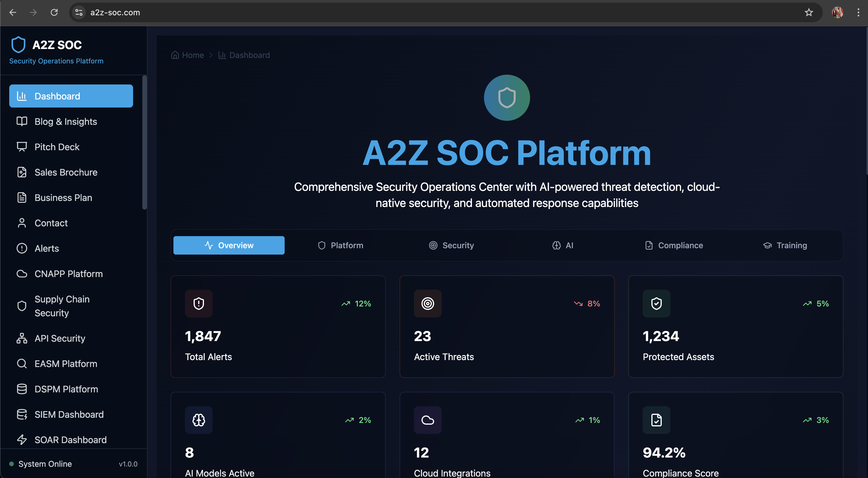Click the Supply Chain Security shield icon
This screenshot has width=868, height=478.
click(22, 306)
